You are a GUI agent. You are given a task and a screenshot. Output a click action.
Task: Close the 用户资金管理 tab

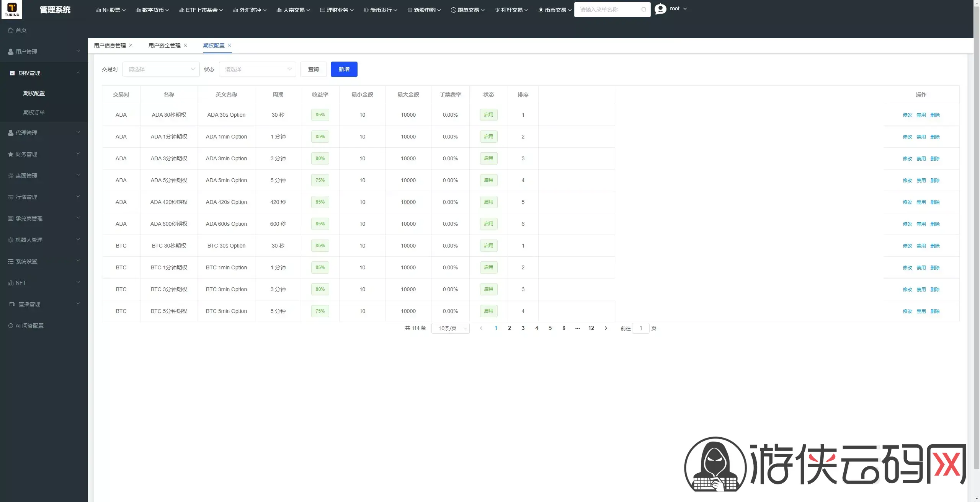[185, 45]
